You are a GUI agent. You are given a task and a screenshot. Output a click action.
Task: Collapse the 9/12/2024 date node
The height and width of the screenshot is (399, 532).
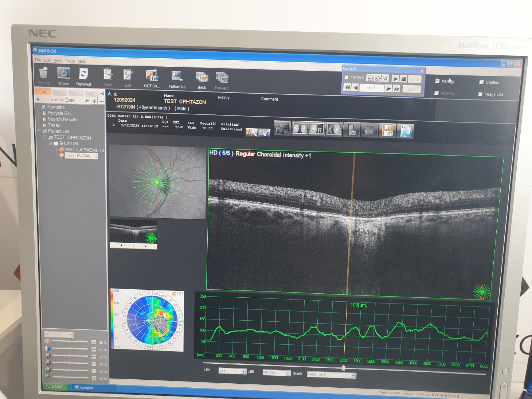pyautogui.click(x=51, y=143)
